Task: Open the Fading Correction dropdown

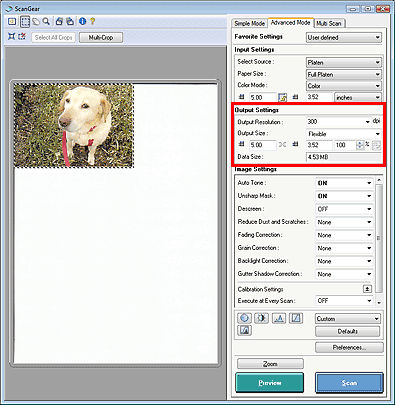Action: click(x=344, y=235)
